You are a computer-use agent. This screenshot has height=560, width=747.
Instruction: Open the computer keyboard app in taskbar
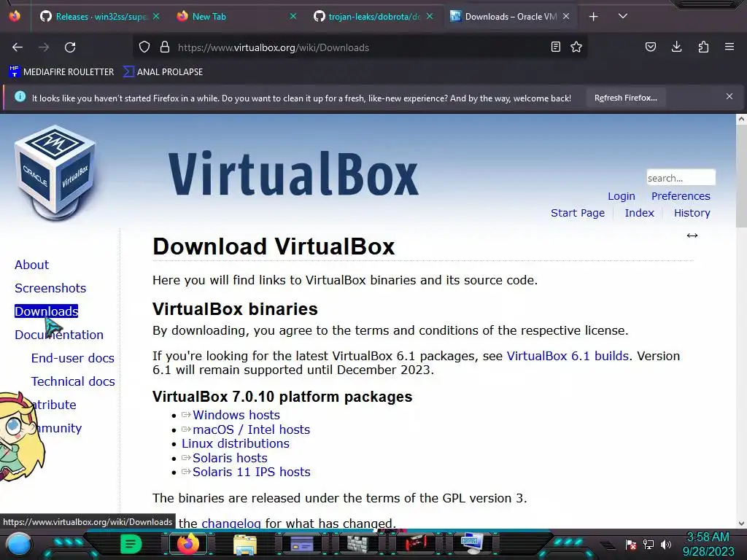pos(472,542)
